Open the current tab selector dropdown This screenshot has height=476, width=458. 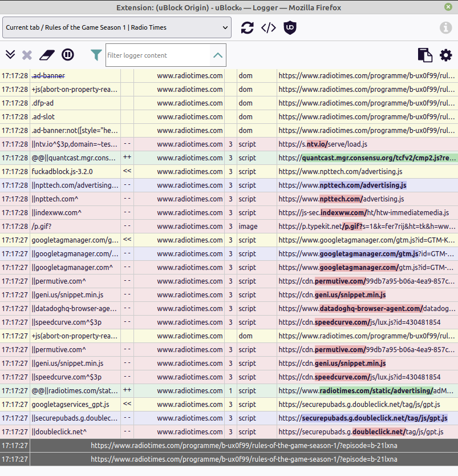[x=117, y=27]
